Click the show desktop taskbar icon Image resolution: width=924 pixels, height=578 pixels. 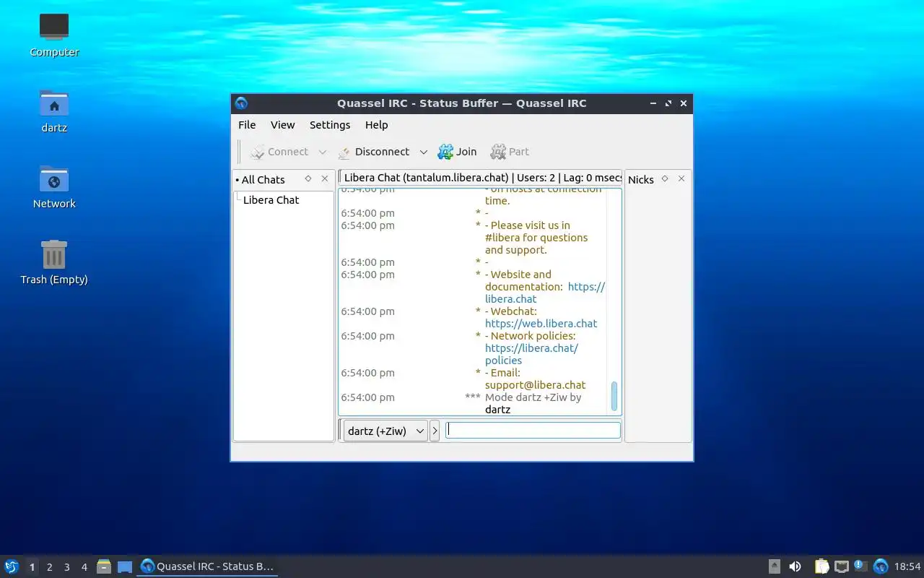click(x=125, y=566)
